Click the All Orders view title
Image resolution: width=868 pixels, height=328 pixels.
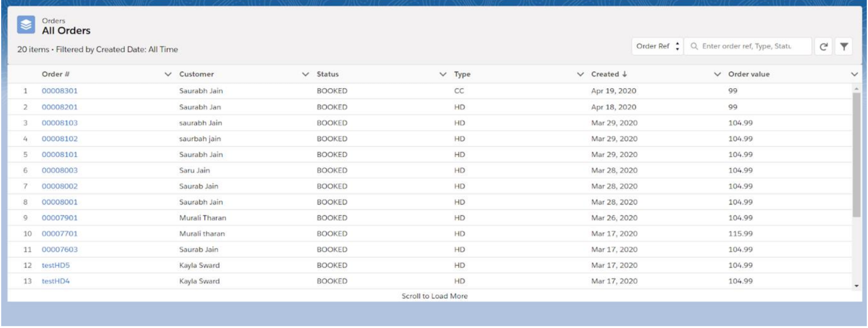(x=66, y=31)
